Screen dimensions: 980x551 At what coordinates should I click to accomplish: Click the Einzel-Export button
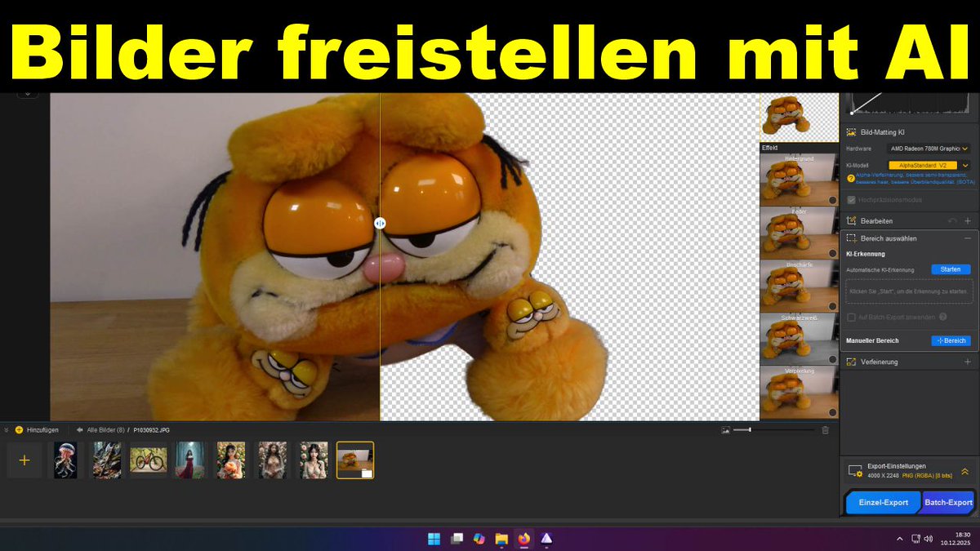click(884, 502)
